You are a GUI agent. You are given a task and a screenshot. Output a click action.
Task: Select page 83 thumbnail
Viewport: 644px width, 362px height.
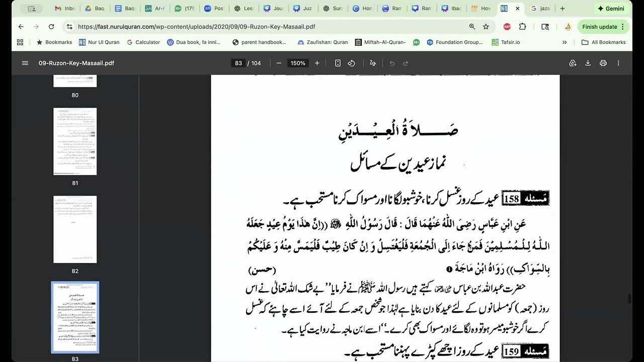coord(75,317)
